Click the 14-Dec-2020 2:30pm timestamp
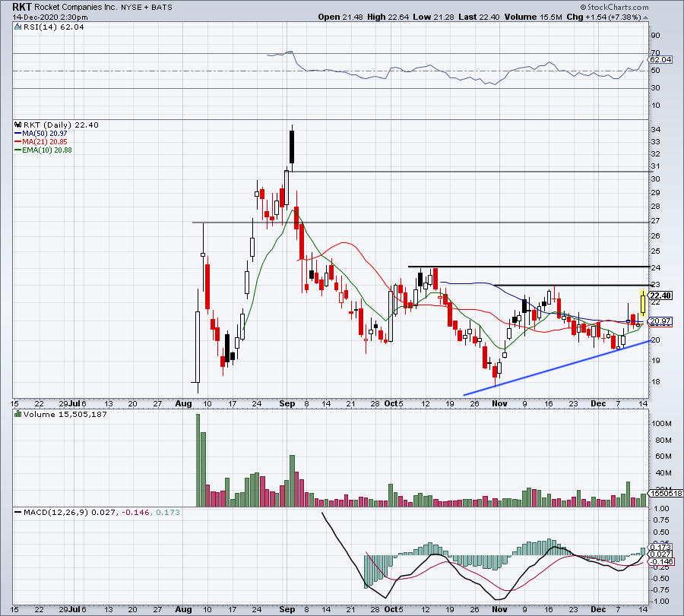The width and height of the screenshot is (684, 616). tap(50, 17)
